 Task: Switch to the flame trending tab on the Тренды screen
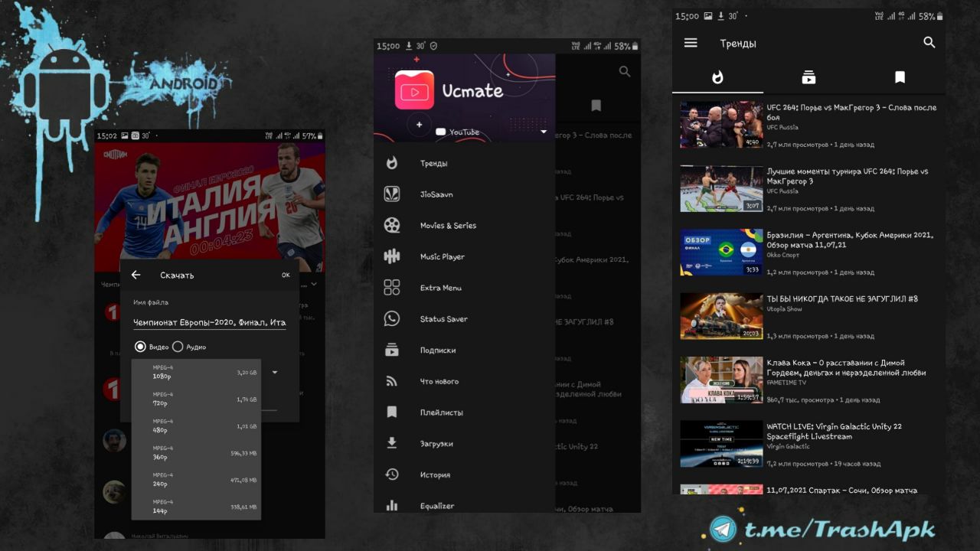tap(717, 77)
